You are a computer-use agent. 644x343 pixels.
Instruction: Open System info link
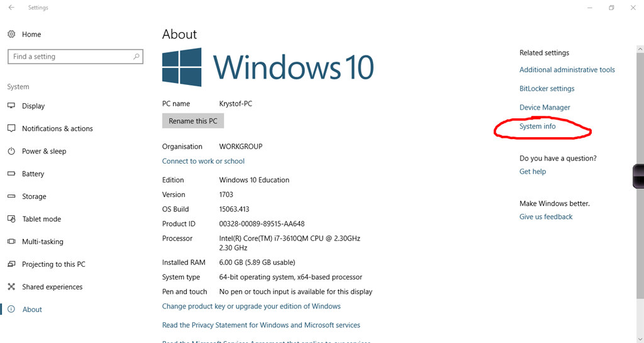point(538,126)
